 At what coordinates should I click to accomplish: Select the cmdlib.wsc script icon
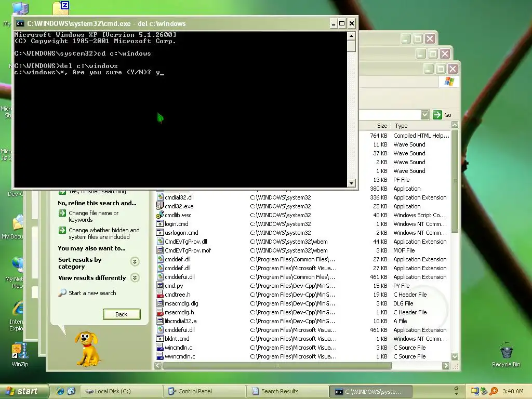160,215
